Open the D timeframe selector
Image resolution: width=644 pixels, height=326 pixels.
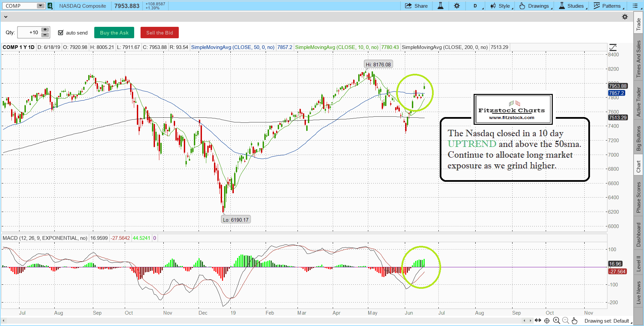point(475,6)
